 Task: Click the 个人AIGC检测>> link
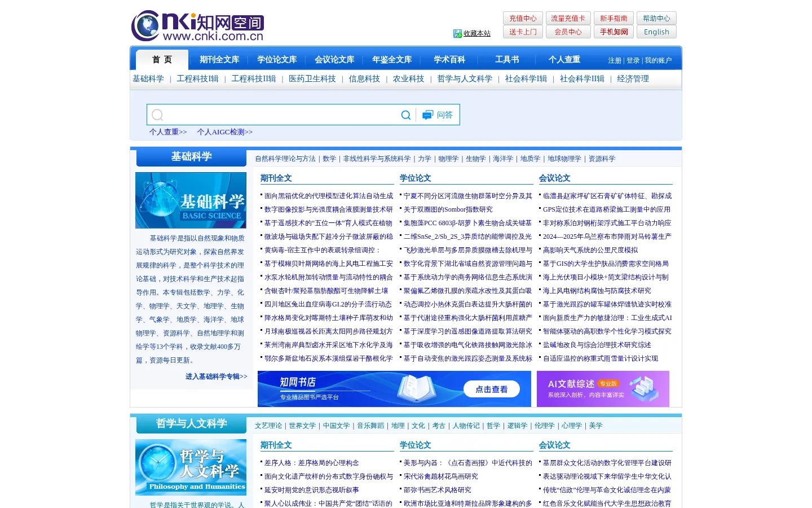tap(224, 132)
